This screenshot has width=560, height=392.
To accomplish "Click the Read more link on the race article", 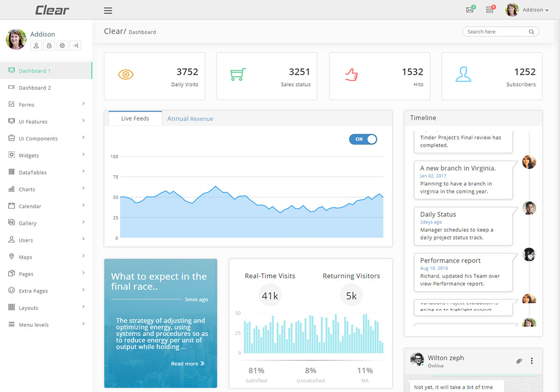I will point(187,363).
